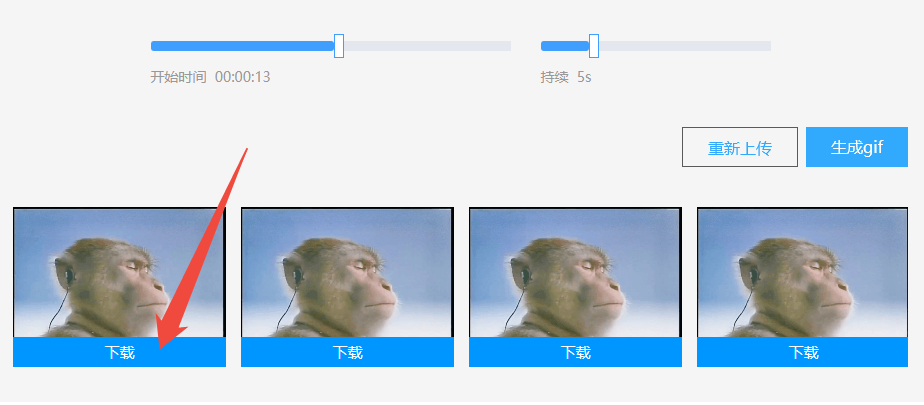Open the first monkey GIF thumbnail
This screenshot has height=405, width=924.
pos(120,272)
